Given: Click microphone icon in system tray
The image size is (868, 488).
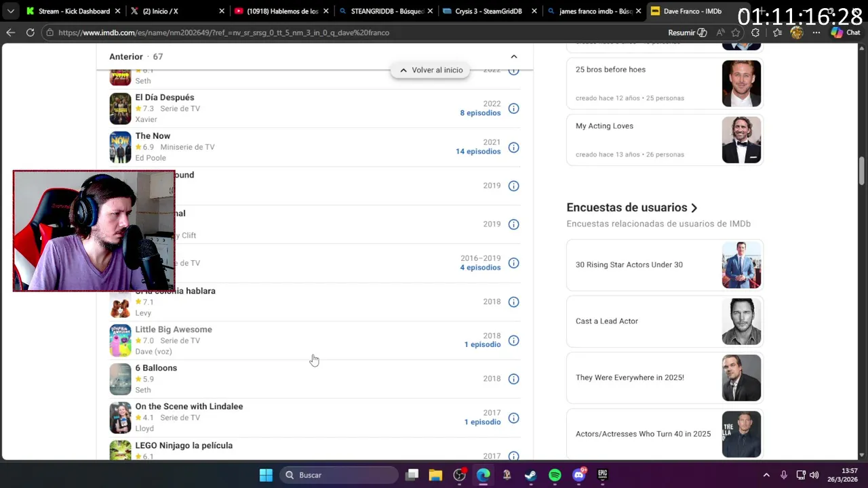Looking at the screenshot, I should tap(783, 475).
